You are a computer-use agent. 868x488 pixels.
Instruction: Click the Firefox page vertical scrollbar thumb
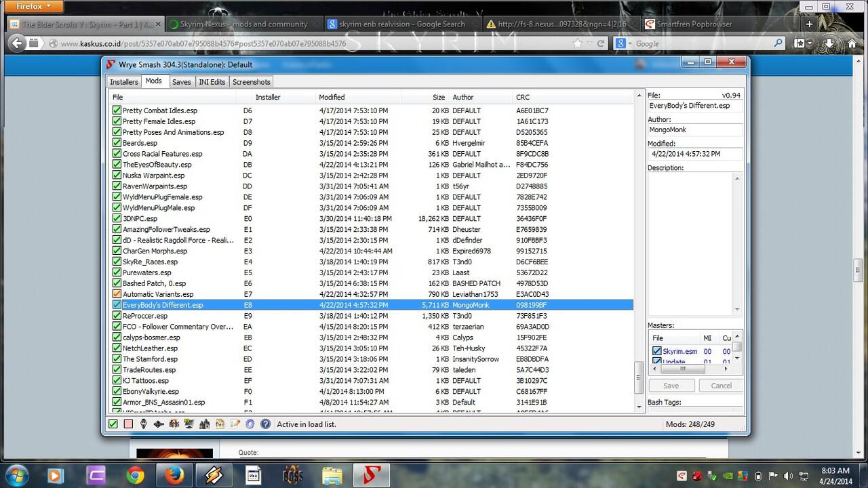pos(859,269)
